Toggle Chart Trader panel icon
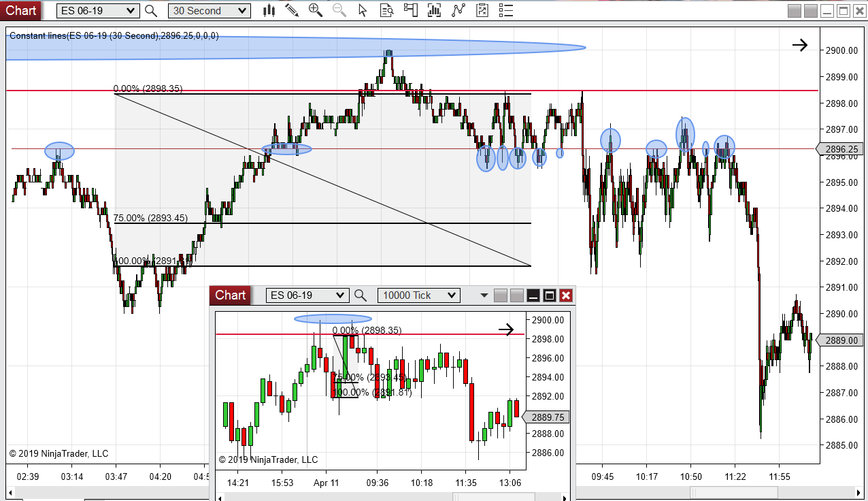868x501 pixels. tap(410, 10)
